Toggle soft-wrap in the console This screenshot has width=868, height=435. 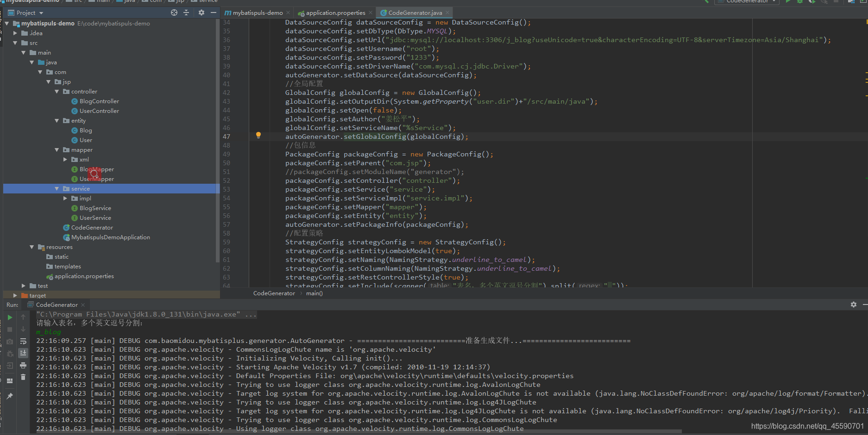23,341
